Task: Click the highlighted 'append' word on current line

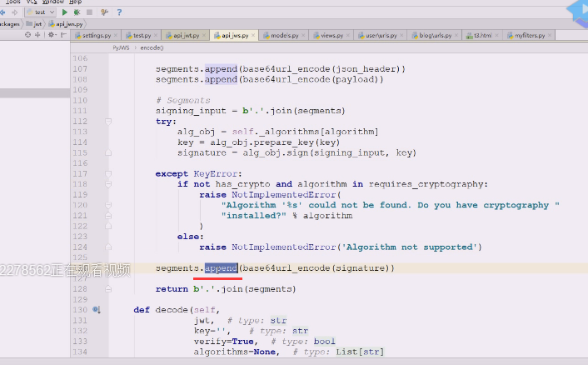Action: (x=221, y=267)
